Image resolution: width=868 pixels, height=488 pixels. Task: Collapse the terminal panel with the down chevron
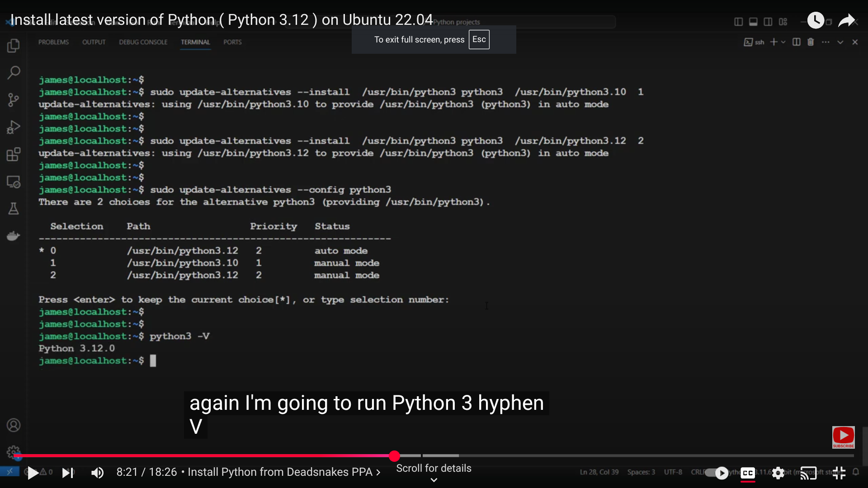click(840, 42)
